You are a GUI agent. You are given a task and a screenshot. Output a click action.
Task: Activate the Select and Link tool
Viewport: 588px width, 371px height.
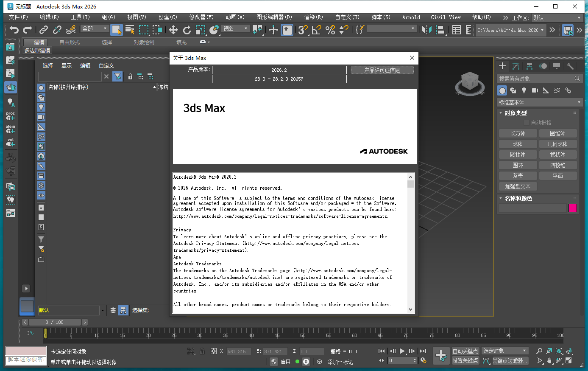[x=44, y=30]
